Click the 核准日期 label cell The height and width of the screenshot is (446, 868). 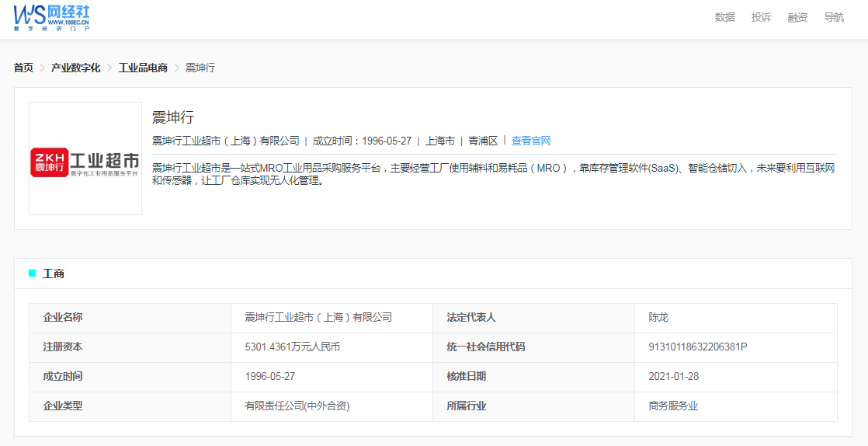[533, 377]
